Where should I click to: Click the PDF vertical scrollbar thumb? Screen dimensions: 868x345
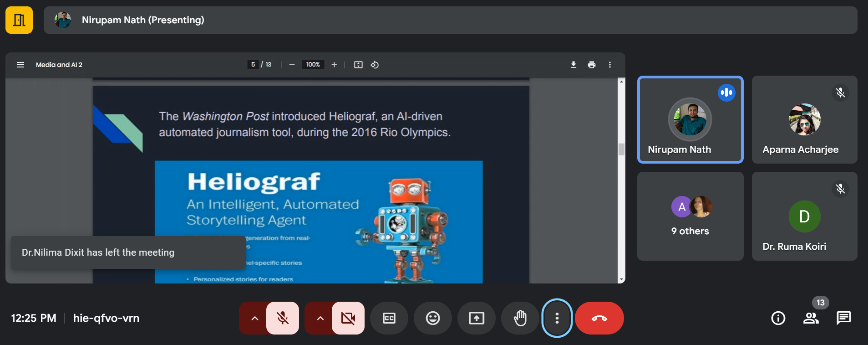621,149
